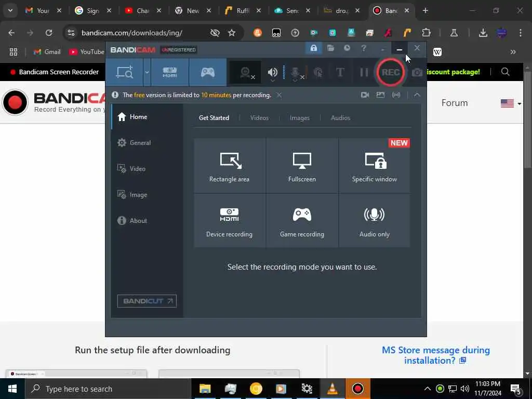The height and width of the screenshot is (399, 532).
Task: Open Bandicam help question mark icon
Action: (363, 48)
